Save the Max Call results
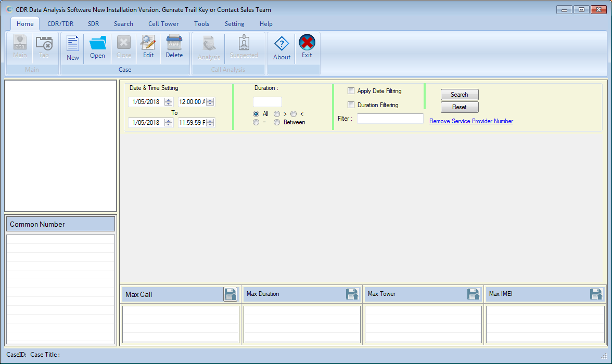This screenshot has width=612, height=364. (230, 294)
